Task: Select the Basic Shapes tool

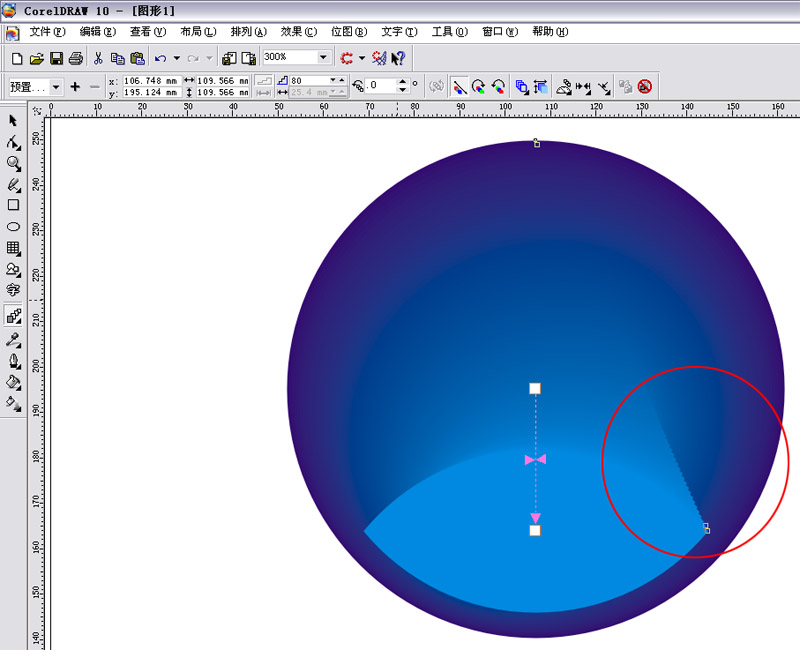Action: click(x=13, y=269)
